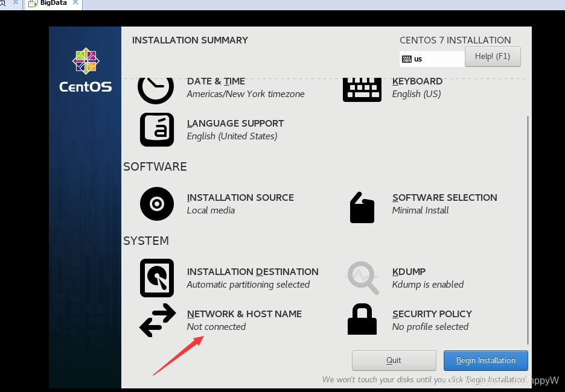Viewport: 565px width, 392px height.
Task: Click 'Americas/New York timezone' text
Action: (x=246, y=94)
